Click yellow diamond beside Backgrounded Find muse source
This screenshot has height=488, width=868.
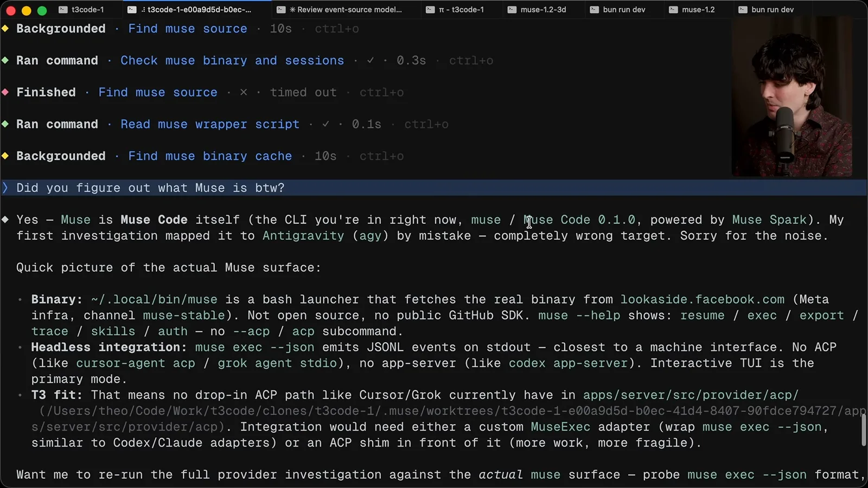pyautogui.click(x=5, y=28)
